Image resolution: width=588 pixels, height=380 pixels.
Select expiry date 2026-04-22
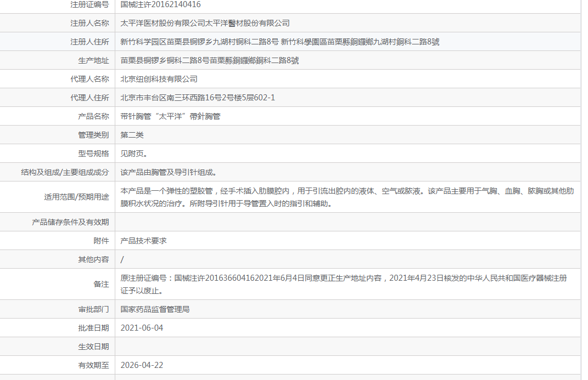pyautogui.click(x=142, y=365)
